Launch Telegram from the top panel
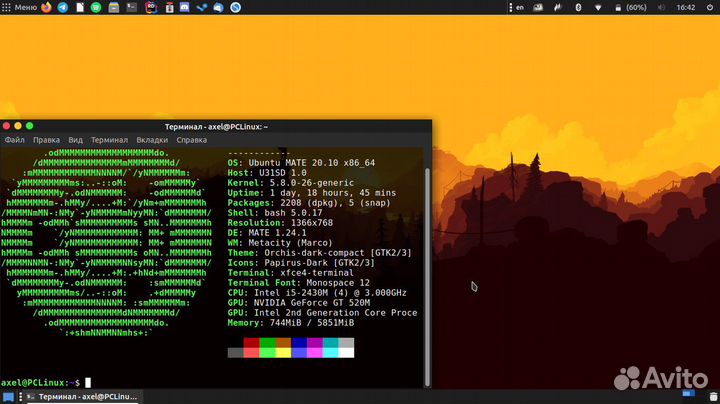The height and width of the screenshot is (404, 720). point(64,7)
